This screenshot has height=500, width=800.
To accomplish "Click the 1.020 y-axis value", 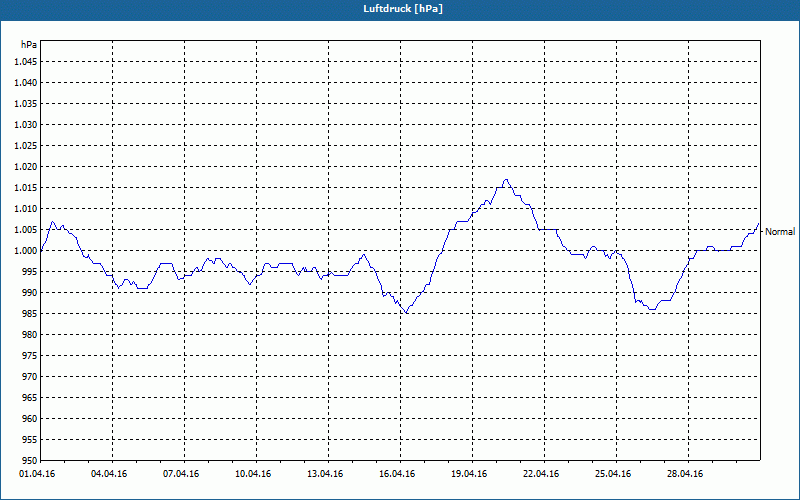I will point(26,167).
